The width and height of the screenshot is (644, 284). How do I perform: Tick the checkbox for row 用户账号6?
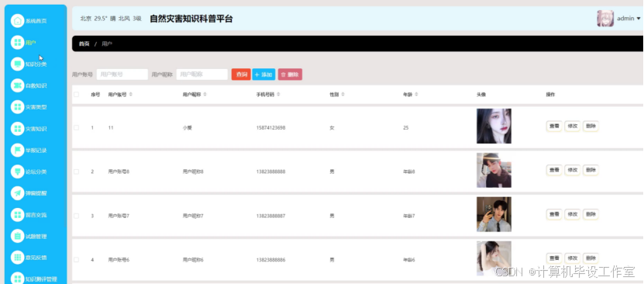(x=77, y=260)
